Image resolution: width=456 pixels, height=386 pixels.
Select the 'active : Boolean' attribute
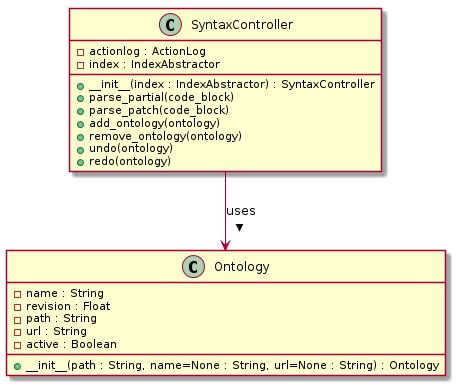pyautogui.click(x=71, y=344)
